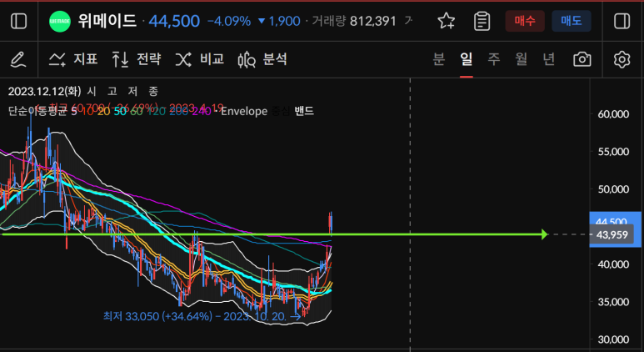Click the 60,000 price axis label
The height and width of the screenshot is (352, 644).
tap(612, 114)
